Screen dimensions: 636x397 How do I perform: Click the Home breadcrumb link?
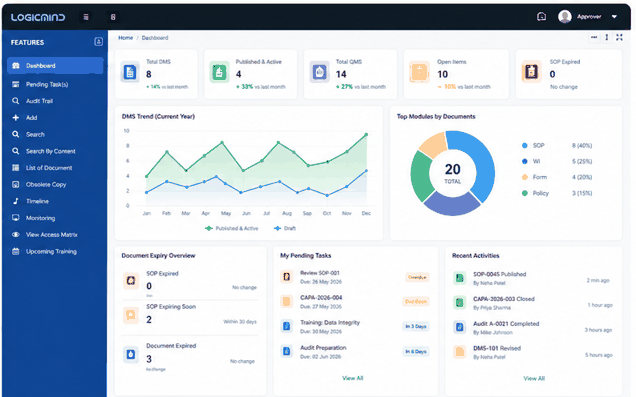click(125, 38)
